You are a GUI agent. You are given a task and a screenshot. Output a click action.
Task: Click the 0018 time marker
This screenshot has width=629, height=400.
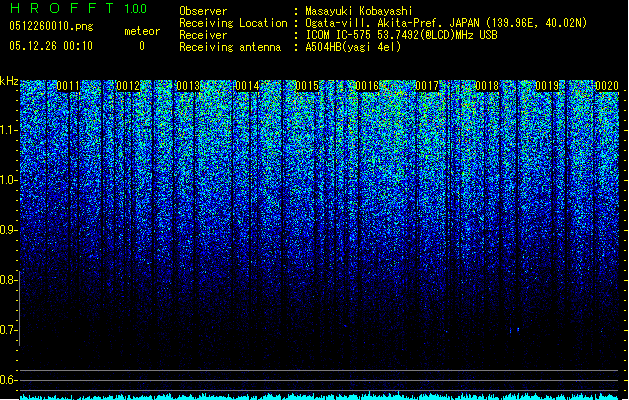(487, 86)
